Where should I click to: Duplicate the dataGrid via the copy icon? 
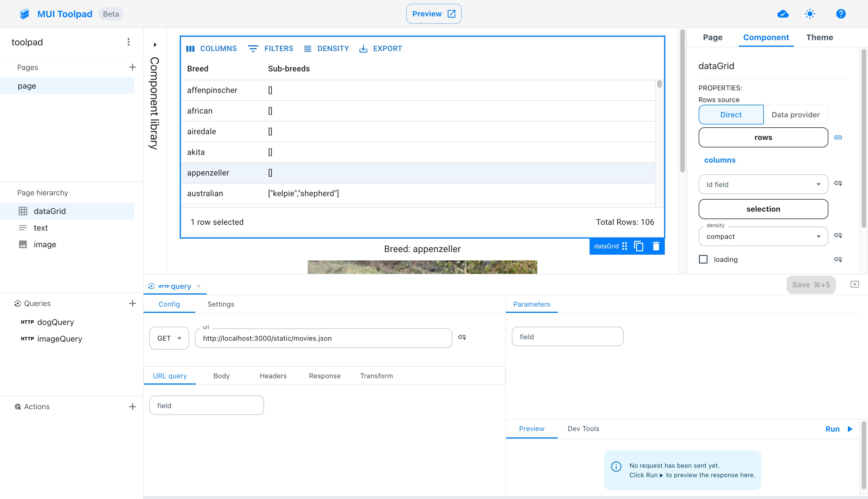[x=639, y=246]
